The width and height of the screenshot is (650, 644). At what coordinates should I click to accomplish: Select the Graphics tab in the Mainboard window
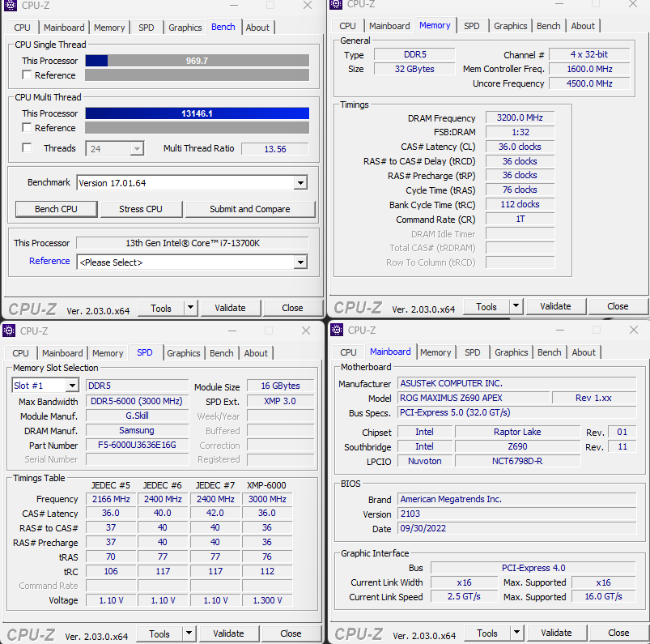point(511,352)
